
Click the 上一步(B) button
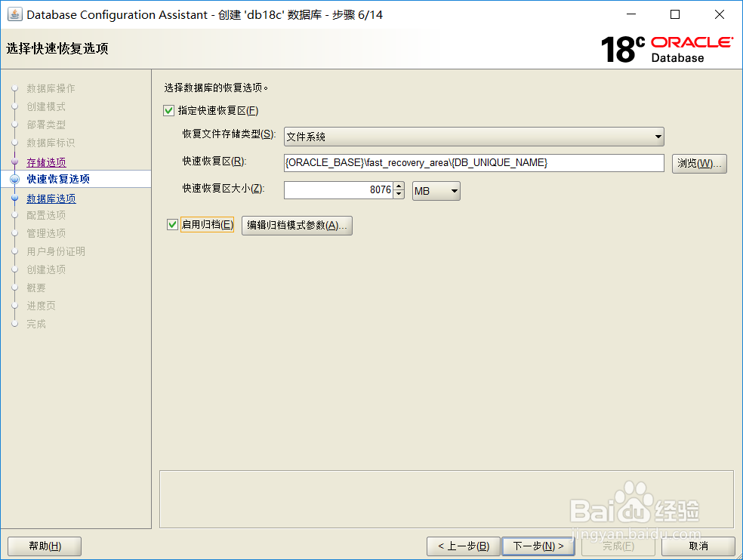click(x=463, y=546)
